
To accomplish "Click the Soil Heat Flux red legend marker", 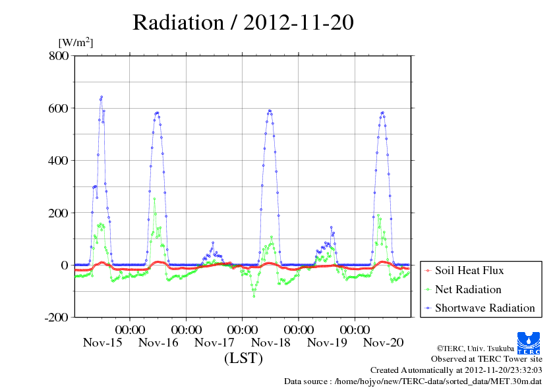I will [428, 271].
